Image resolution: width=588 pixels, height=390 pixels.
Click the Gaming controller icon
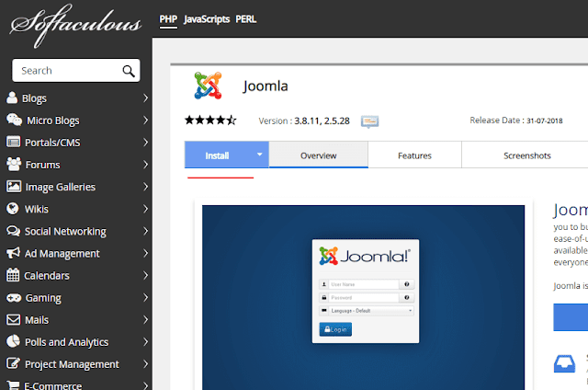(x=14, y=298)
